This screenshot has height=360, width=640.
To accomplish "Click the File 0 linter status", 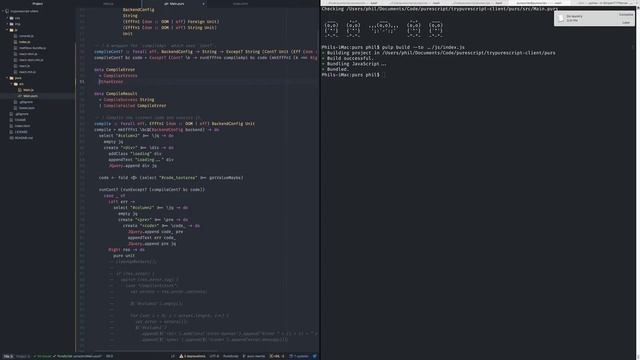I will click(x=8, y=356).
